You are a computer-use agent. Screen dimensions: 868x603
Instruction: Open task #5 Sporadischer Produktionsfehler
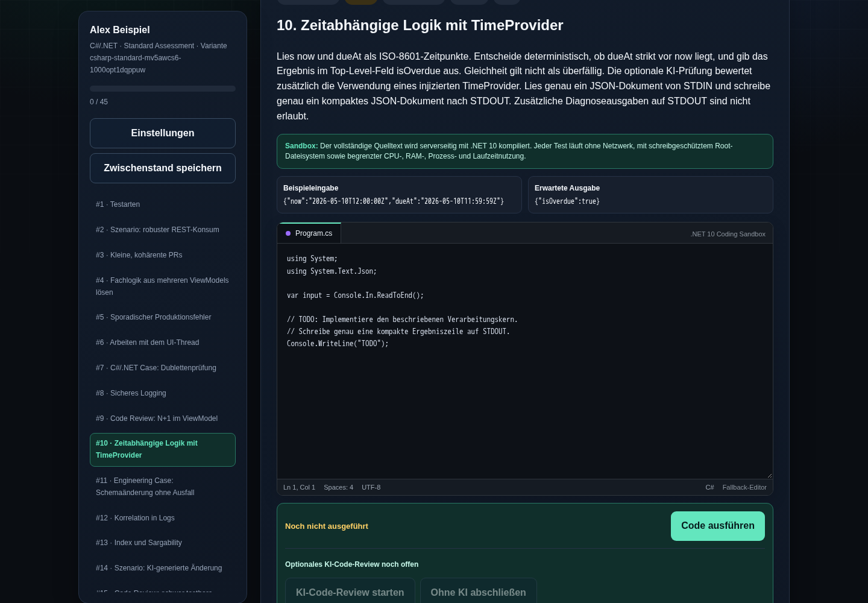tap(163, 317)
